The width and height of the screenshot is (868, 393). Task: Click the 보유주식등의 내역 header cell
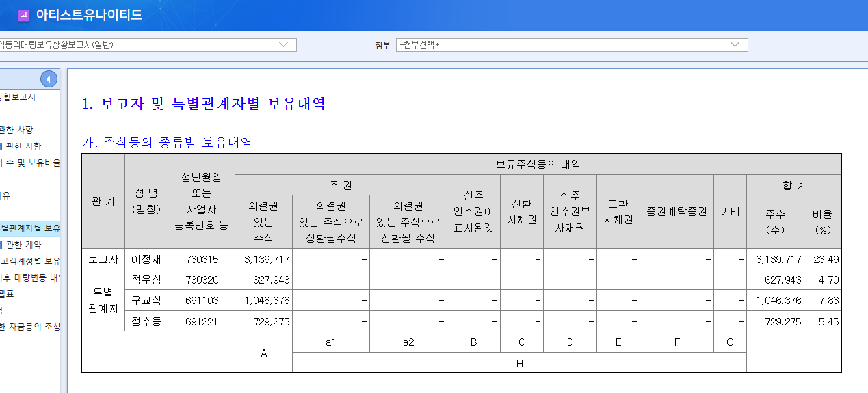[x=538, y=165]
